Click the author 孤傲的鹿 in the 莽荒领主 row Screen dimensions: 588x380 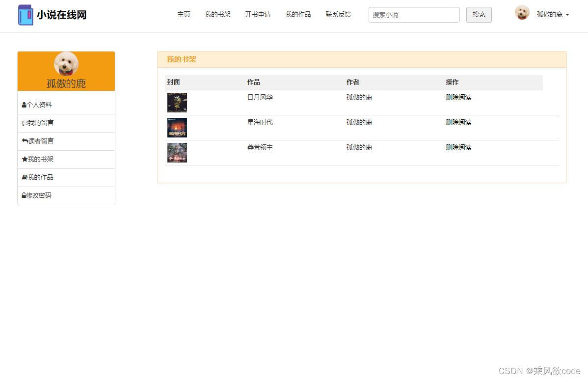[359, 148]
